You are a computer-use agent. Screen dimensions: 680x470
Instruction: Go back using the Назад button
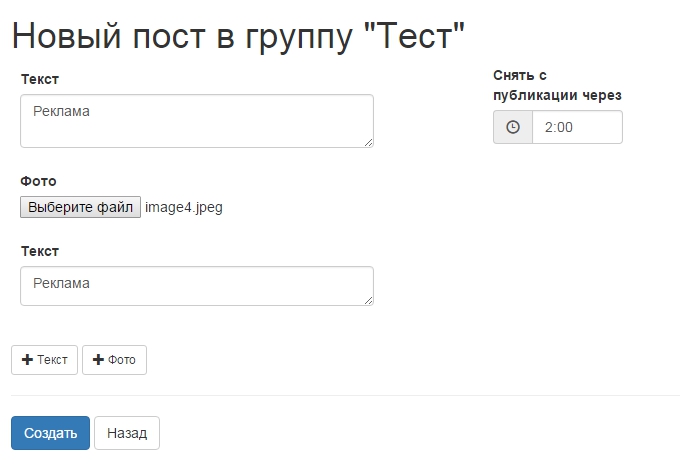point(127,433)
